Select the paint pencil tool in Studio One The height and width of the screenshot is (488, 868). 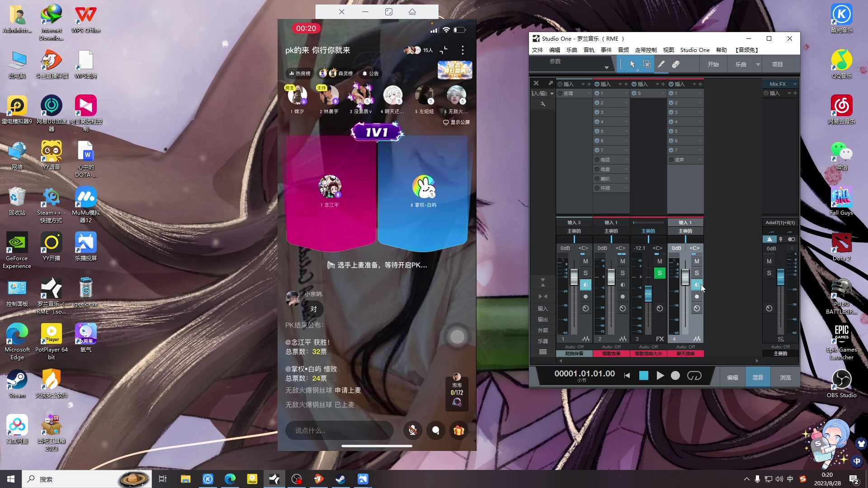pyautogui.click(x=661, y=64)
